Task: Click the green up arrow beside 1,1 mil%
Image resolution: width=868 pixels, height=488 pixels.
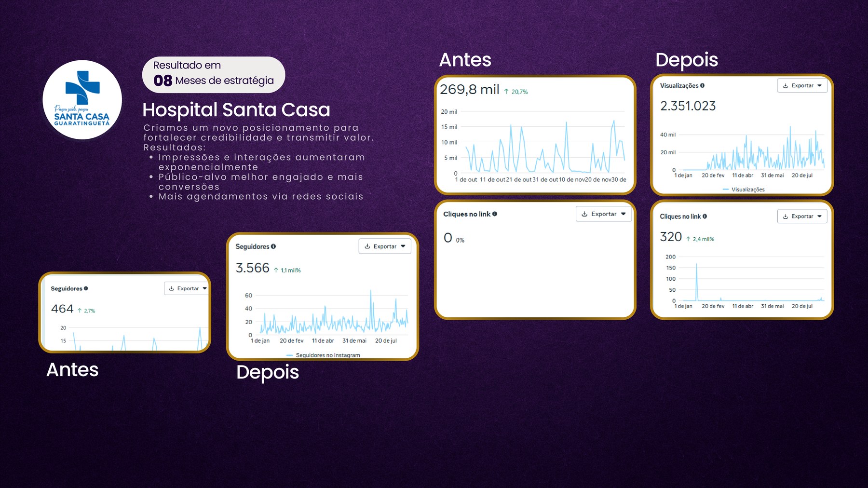Action: [x=276, y=270]
